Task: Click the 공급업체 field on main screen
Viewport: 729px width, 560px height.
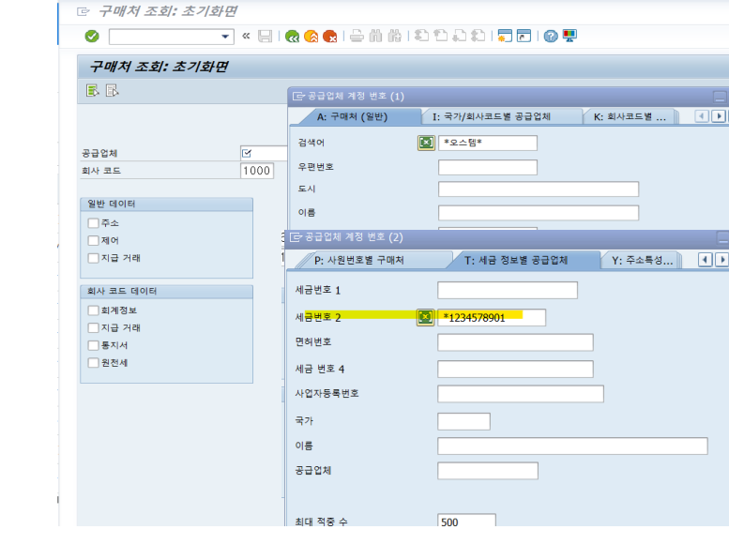Action: point(264,153)
